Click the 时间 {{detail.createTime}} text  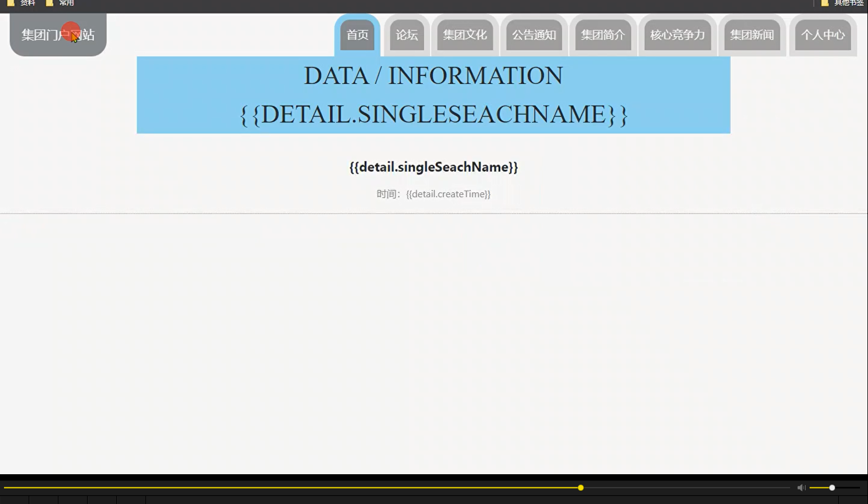pos(433,194)
